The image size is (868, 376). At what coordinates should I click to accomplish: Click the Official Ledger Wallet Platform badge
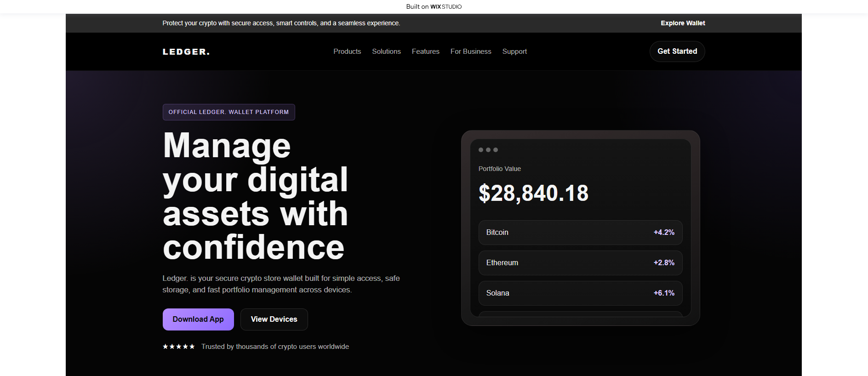tap(229, 112)
